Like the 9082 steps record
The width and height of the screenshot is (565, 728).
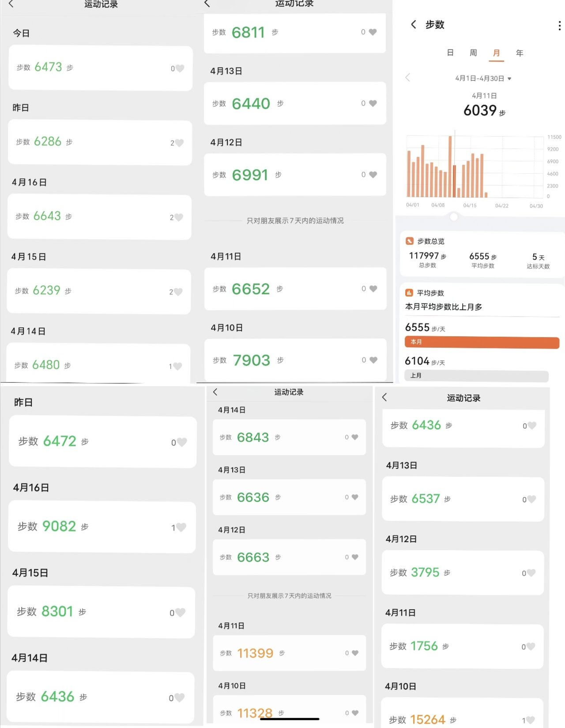pyautogui.click(x=181, y=527)
